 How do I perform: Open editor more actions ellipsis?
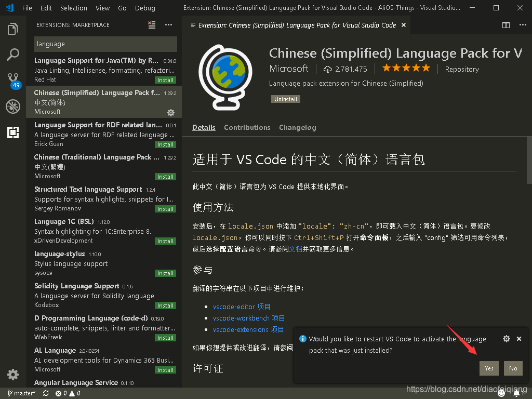[x=523, y=25]
